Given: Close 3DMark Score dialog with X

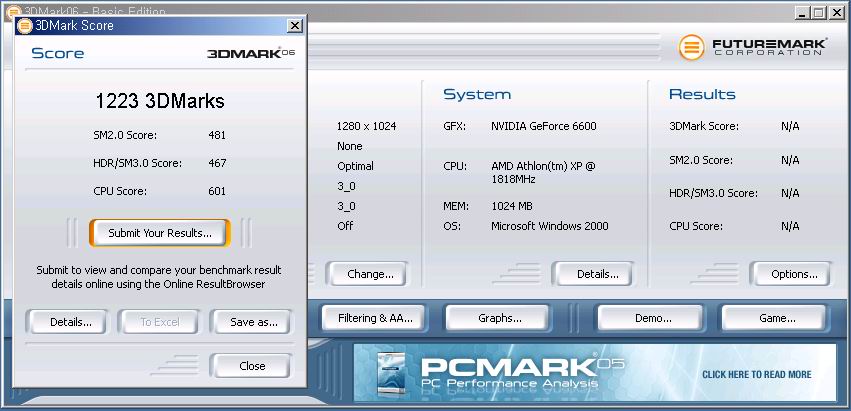Looking at the screenshot, I should [x=295, y=26].
